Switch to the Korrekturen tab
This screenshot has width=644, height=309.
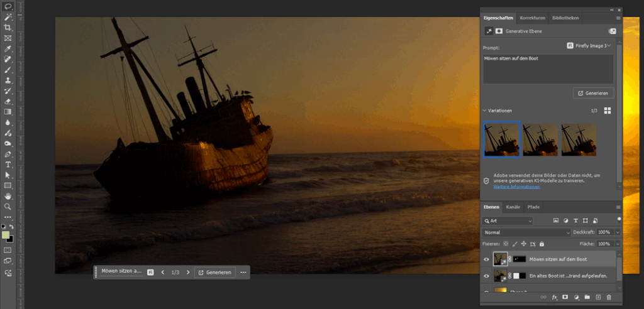click(x=532, y=18)
